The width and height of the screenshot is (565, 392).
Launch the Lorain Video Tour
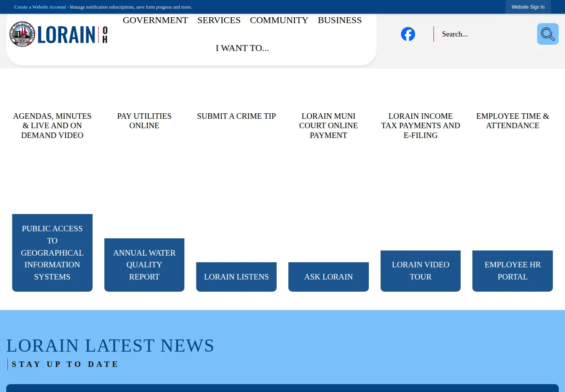coord(421,271)
